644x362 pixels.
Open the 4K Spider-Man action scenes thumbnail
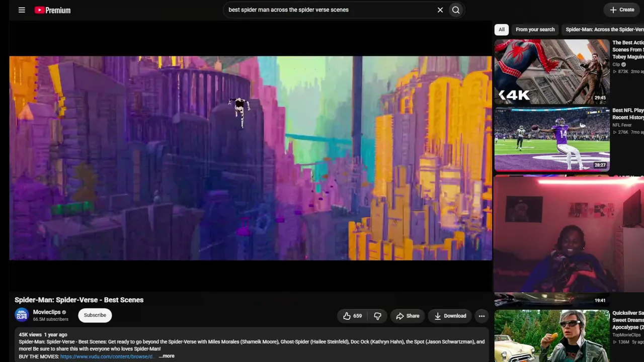552,72
